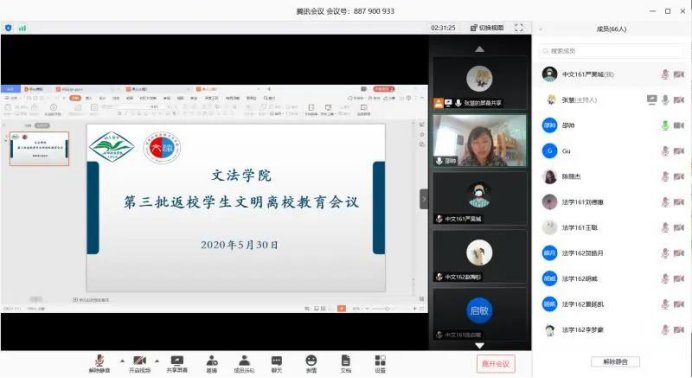Open the Documents icon
Screen dimensions: 692x378
346,363
